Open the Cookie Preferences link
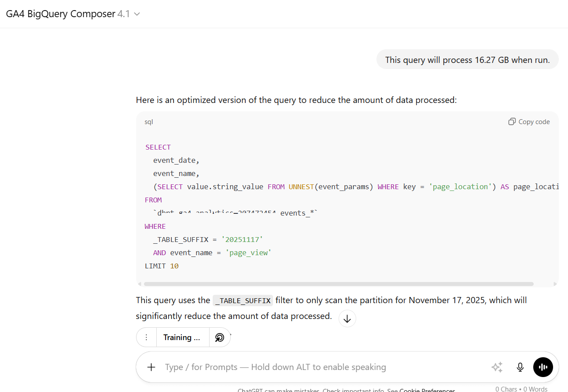This screenshot has width=568, height=392. [x=427, y=390]
